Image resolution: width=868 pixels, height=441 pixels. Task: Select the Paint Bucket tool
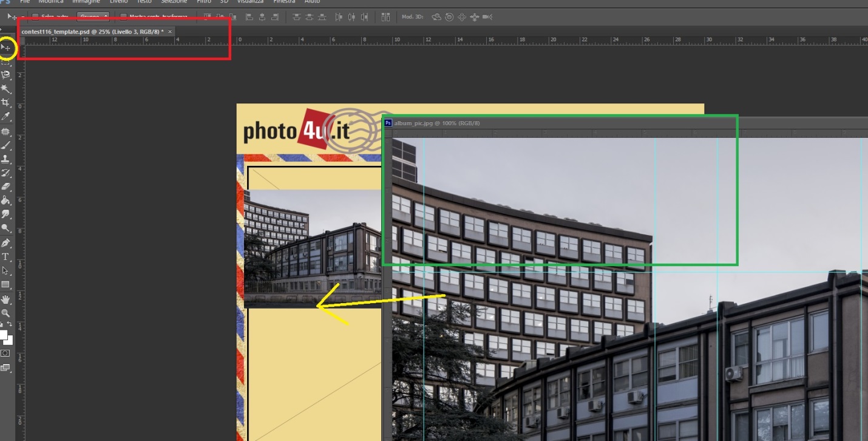click(6, 200)
